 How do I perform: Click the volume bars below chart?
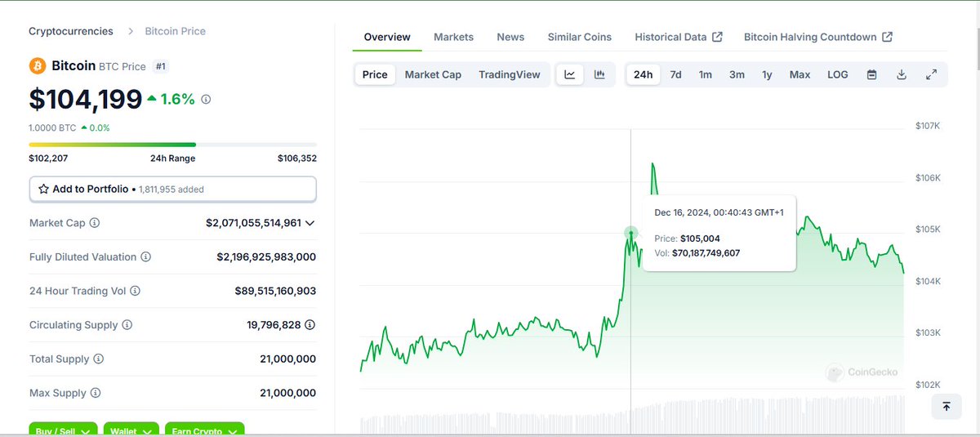[632, 414]
